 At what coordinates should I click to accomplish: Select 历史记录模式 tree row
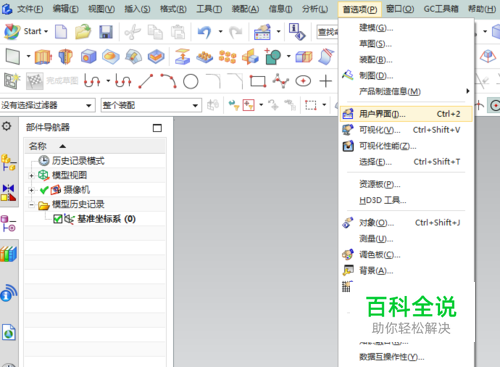95,161
